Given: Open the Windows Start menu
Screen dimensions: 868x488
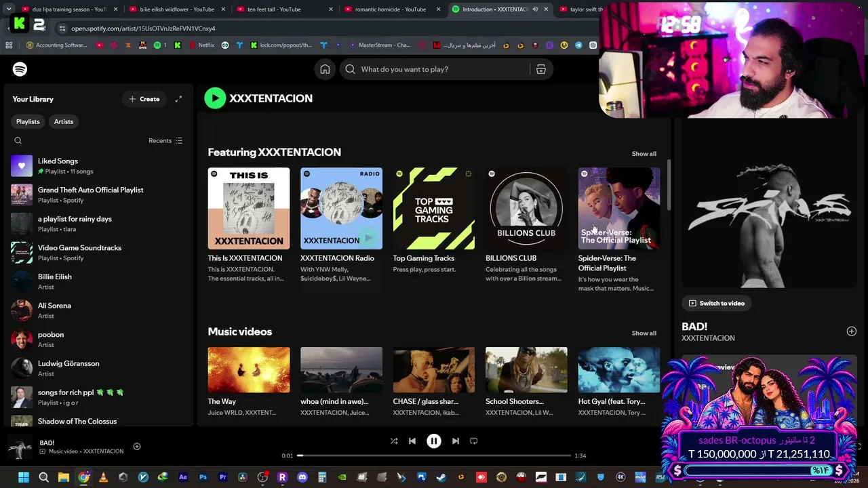Looking at the screenshot, I should [x=24, y=477].
